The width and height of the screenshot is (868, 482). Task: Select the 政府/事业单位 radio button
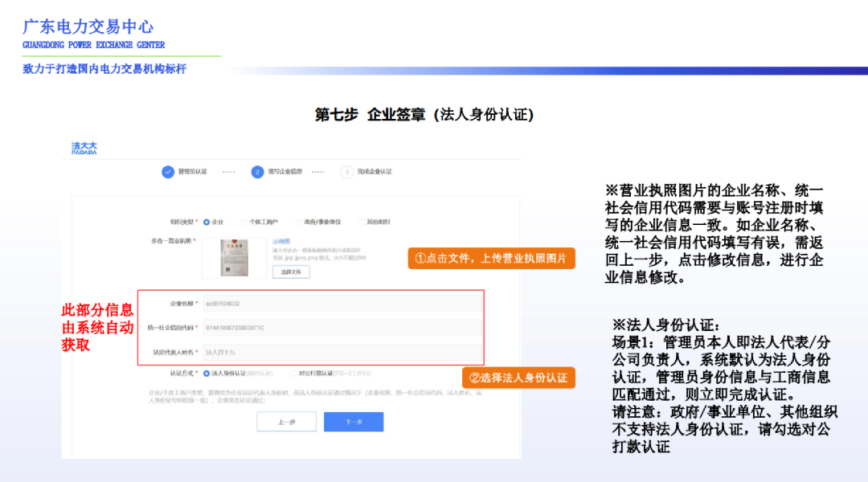pos(298,222)
